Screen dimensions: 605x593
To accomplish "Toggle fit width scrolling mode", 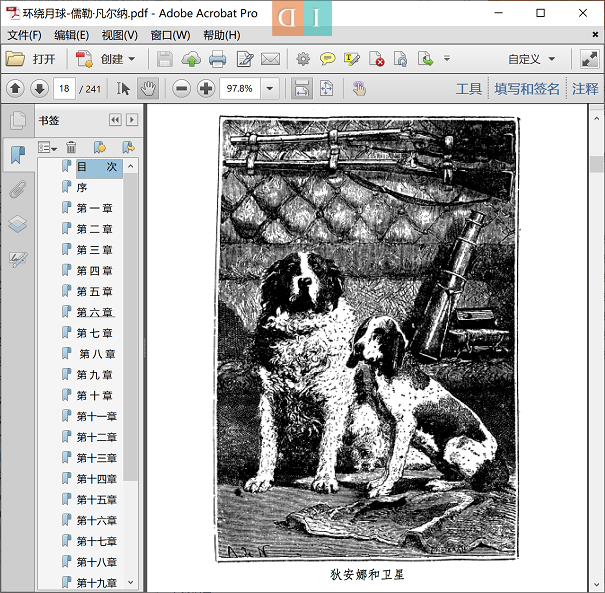I will point(302,89).
